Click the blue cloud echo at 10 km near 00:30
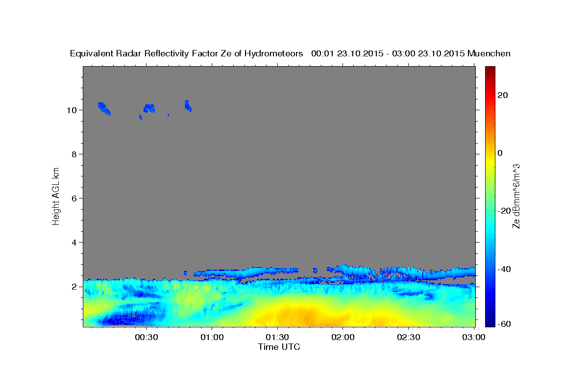 [x=149, y=108]
